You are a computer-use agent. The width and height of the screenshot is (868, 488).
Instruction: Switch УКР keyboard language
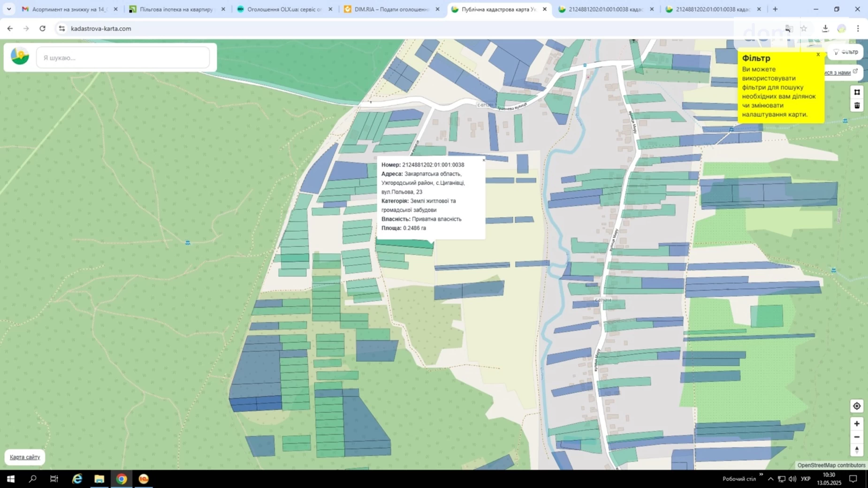click(x=806, y=479)
